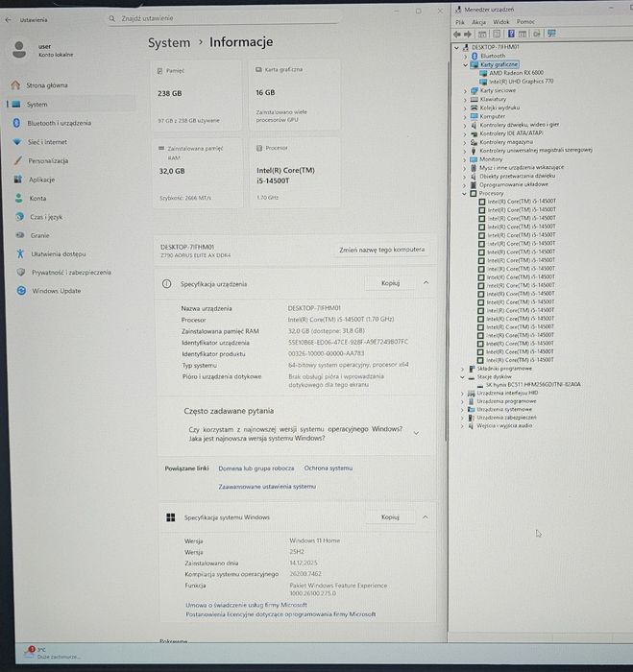Open Postanowienia licencyjne oprogramowania Microsoft link

click(280, 614)
